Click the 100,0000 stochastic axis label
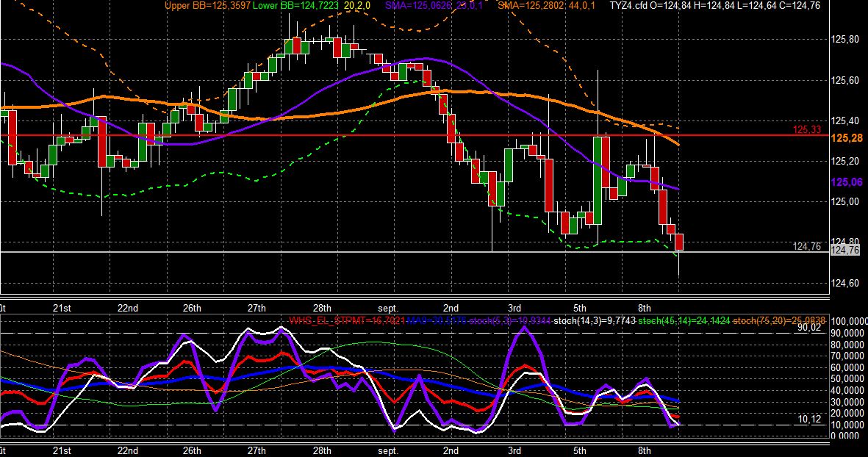868x457 pixels. click(849, 322)
